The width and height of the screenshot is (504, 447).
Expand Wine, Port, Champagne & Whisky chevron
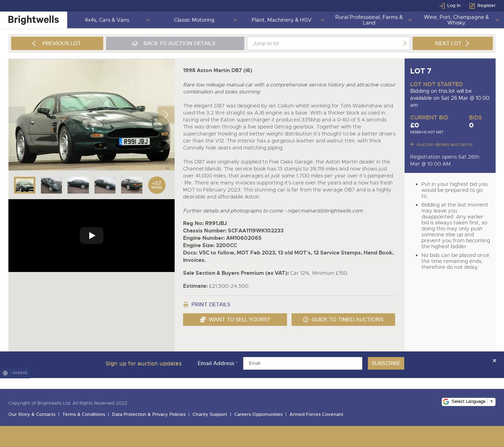pyautogui.click(x=497, y=20)
